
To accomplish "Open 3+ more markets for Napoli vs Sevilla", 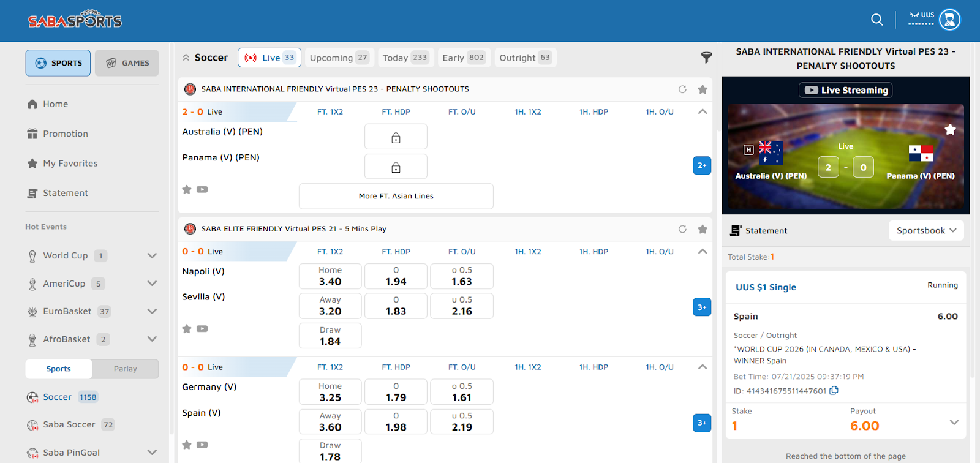I will (702, 307).
